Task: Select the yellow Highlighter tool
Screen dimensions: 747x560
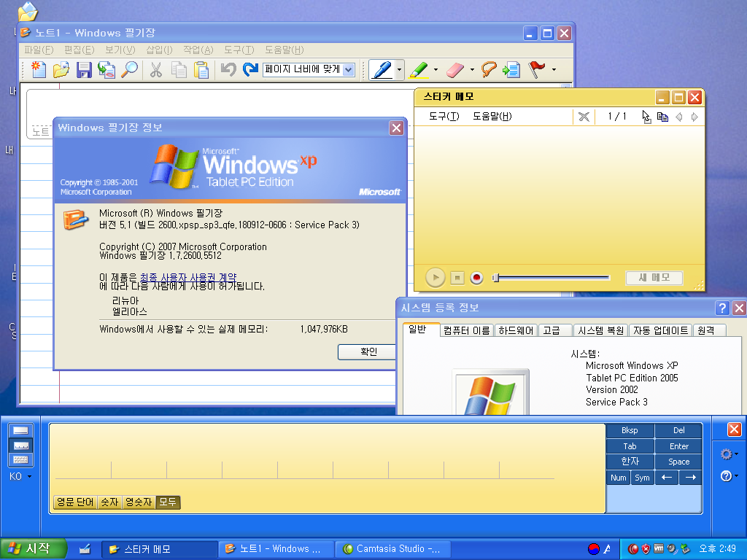Action: click(418, 69)
